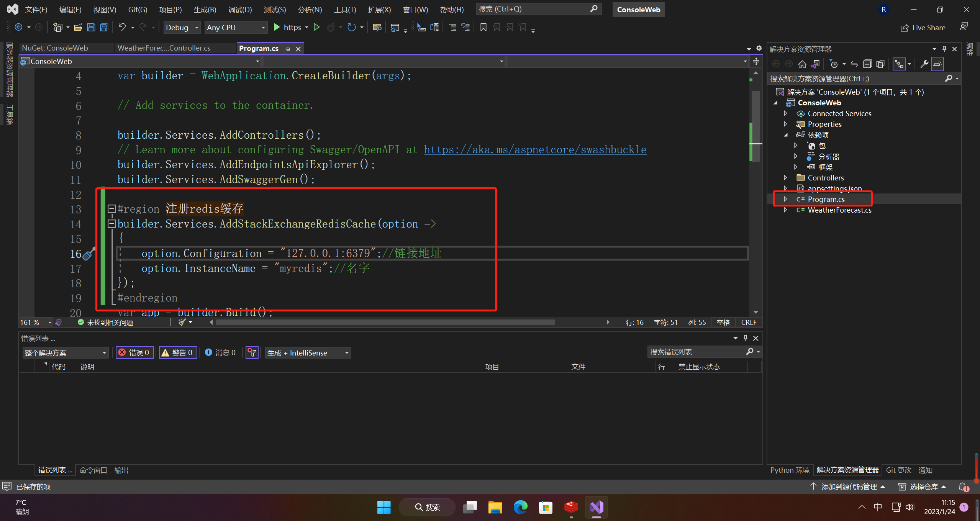Click Collapse All icon in Solution Explorer toolbar
980x521 pixels.
click(867, 64)
